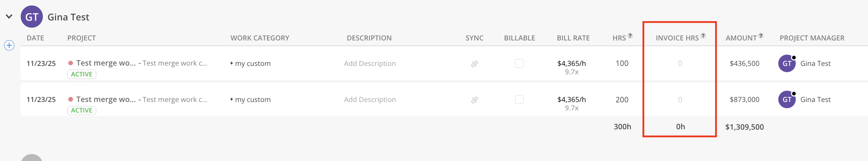Image resolution: width=868 pixels, height=161 pixels.
Task: Open Test merge wo... project in first row
Action: point(106,63)
